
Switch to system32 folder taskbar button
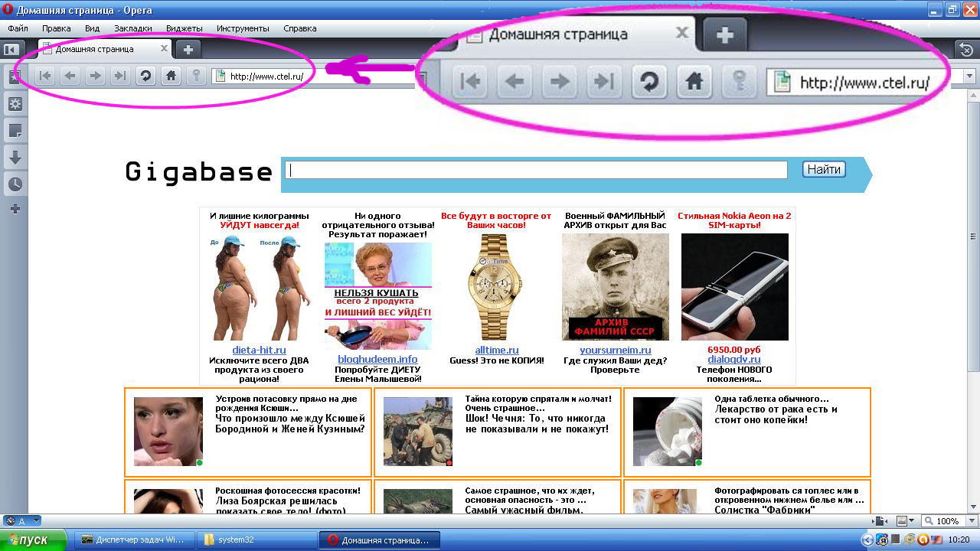257,540
